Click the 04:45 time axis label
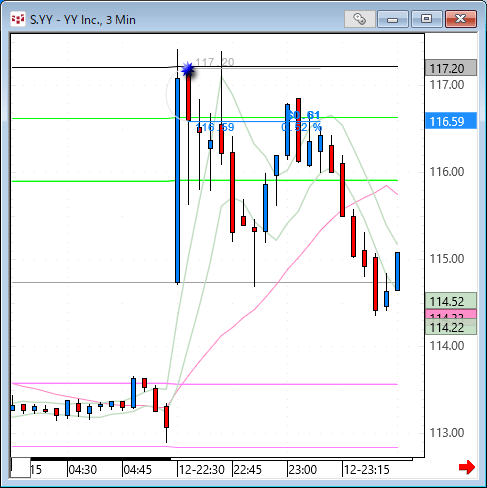Image resolution: width=487 pixels, height=488 pixels. point(137,470)
